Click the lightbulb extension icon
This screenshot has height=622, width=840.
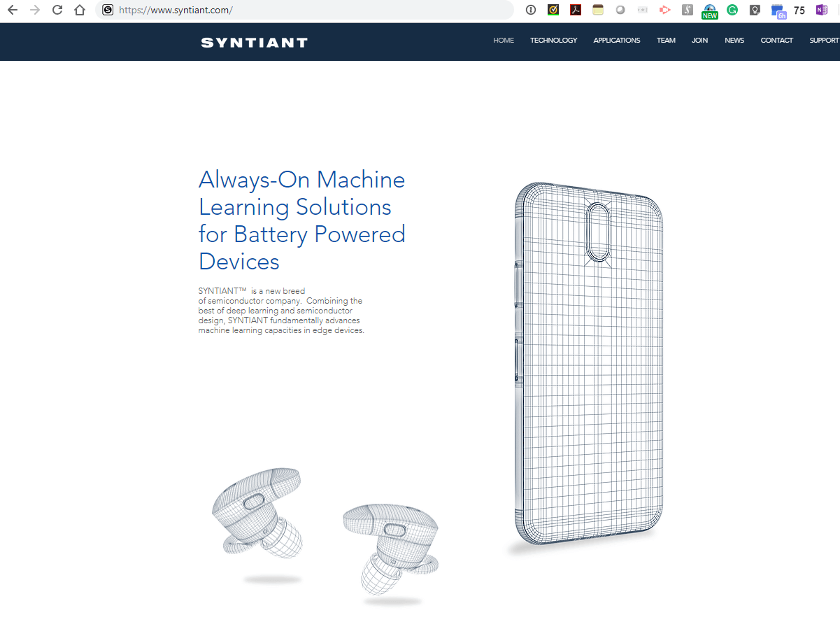[x=754, y=10]
